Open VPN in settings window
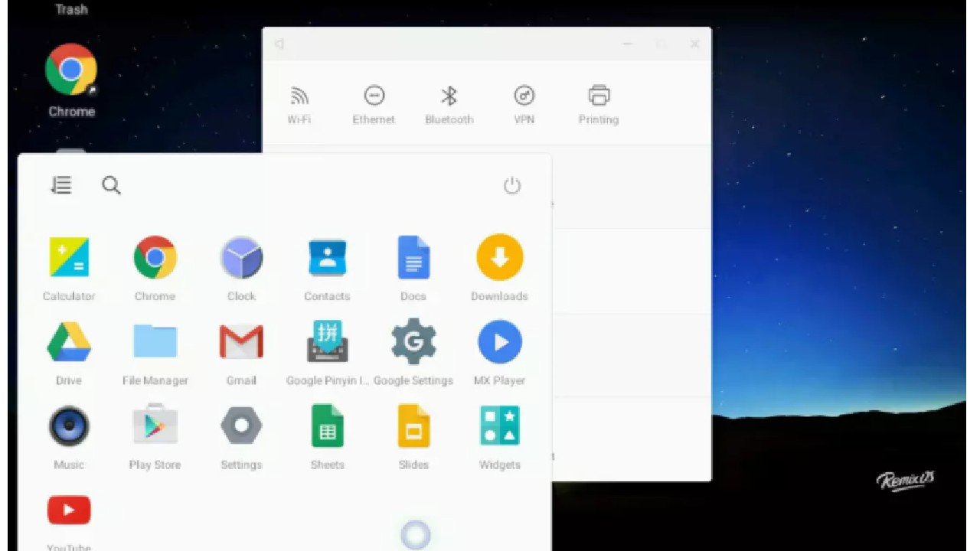 [x=524, y=105]
